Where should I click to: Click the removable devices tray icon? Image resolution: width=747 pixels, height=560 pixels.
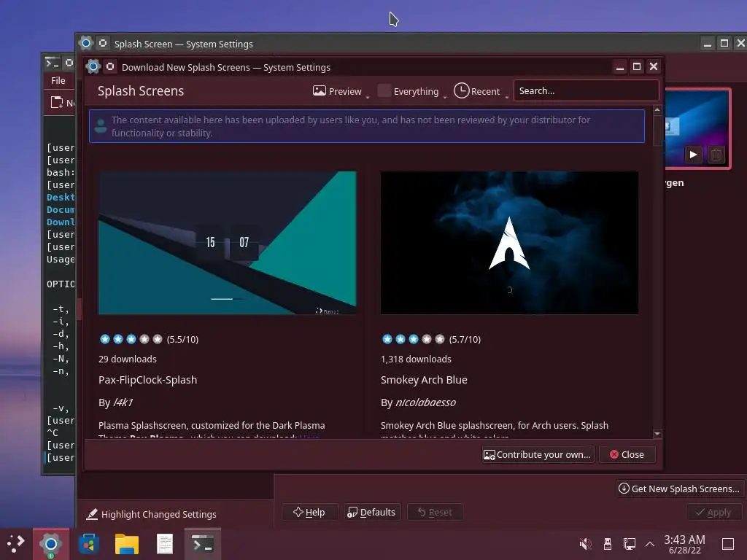(608, 544)
